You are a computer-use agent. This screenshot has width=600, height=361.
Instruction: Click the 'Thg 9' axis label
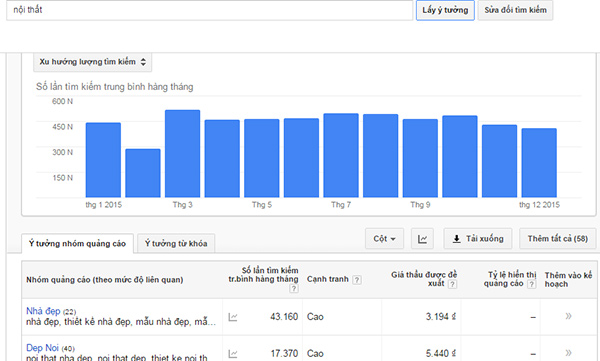pyautogui.click(x=420, y=205)
